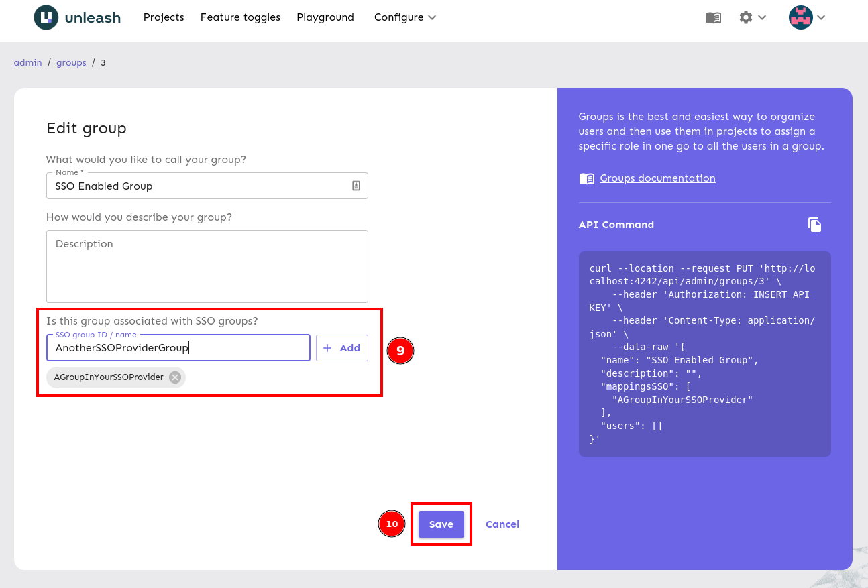
Task: Click the plus icon in the Add button
Action: [327, 347]
